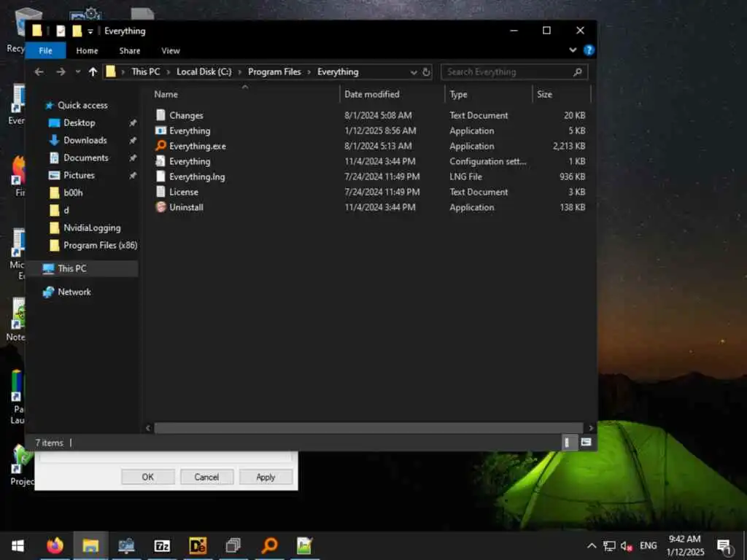The image size is (747, 560).
Task: Go up one folder level arrow
Action: pyautogui.click(x=93, y=72)
